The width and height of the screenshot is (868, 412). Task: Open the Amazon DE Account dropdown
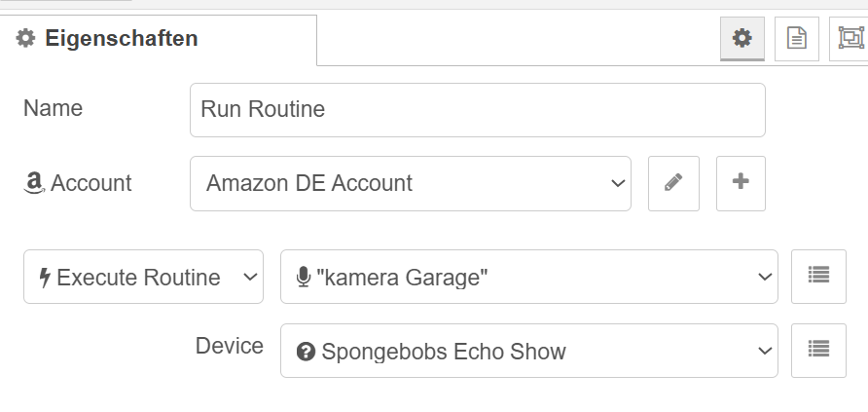pyautogui.click(x=410, y=183)
